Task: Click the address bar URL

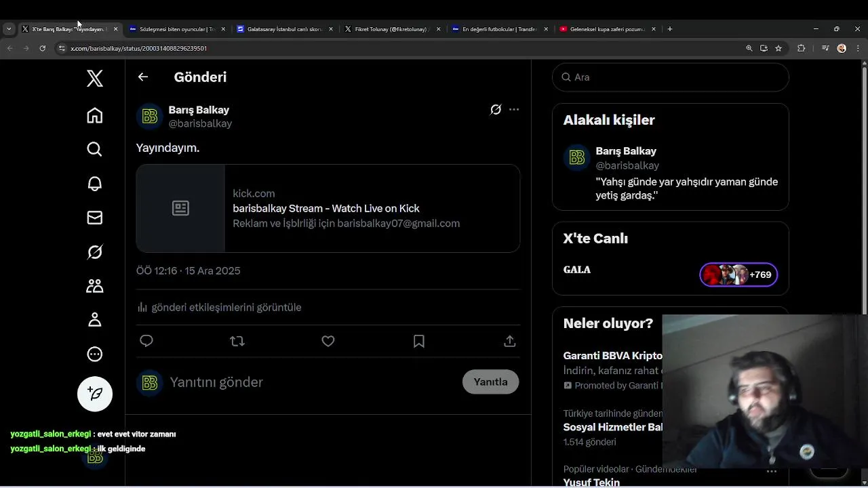Action: pyautogui.click(x=139, y=48)
